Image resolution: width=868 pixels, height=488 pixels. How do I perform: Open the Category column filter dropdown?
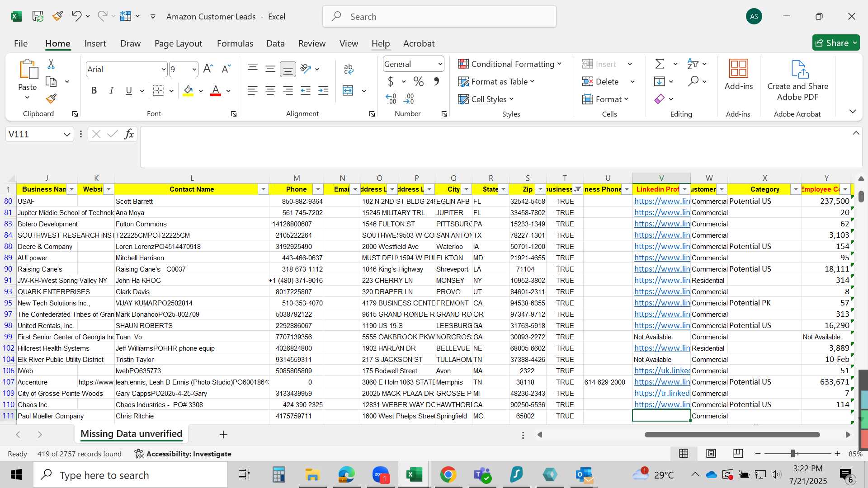click(796, 189)
